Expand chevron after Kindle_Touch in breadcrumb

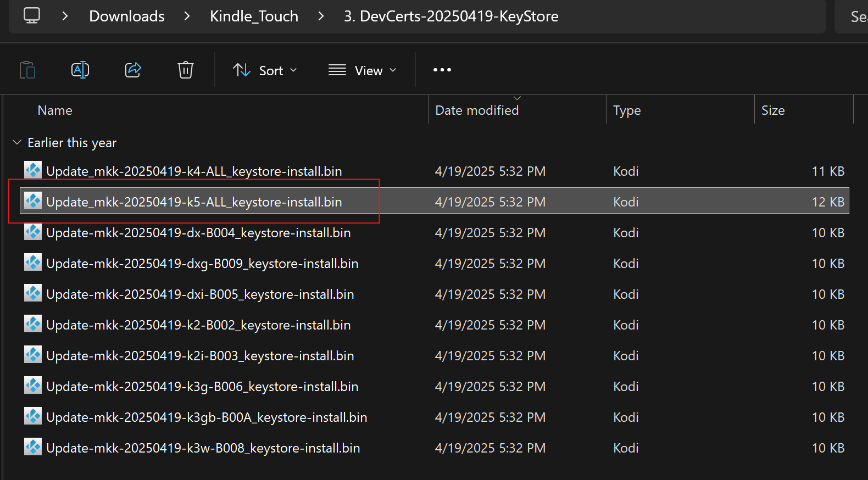coord(321,16)
